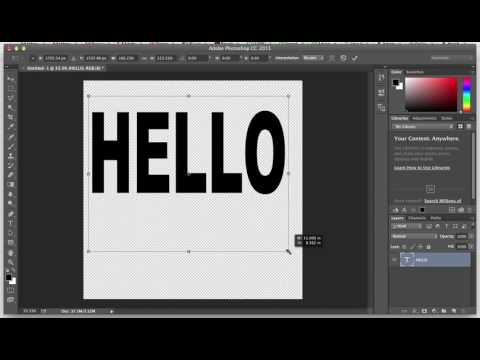Viewport: 480px width, 360px height.
Task: Click the Learn How to Use Libraries link
Action: [422, 168]
